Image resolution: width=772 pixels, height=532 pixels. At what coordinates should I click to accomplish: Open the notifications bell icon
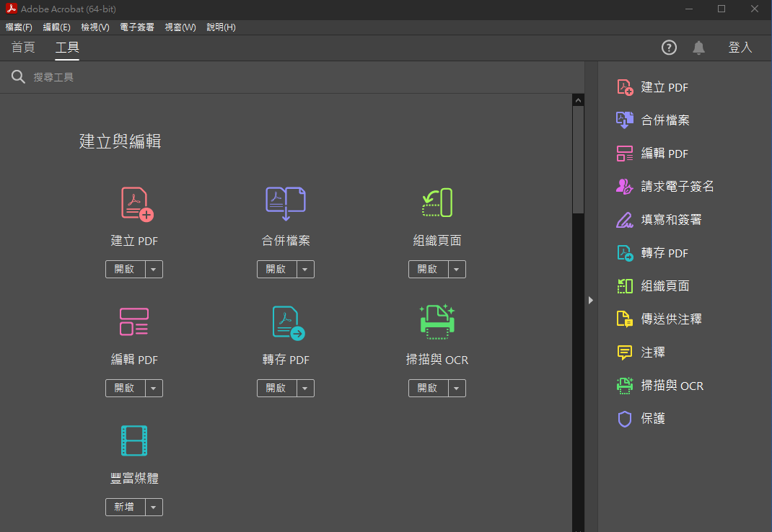(698, 48)
